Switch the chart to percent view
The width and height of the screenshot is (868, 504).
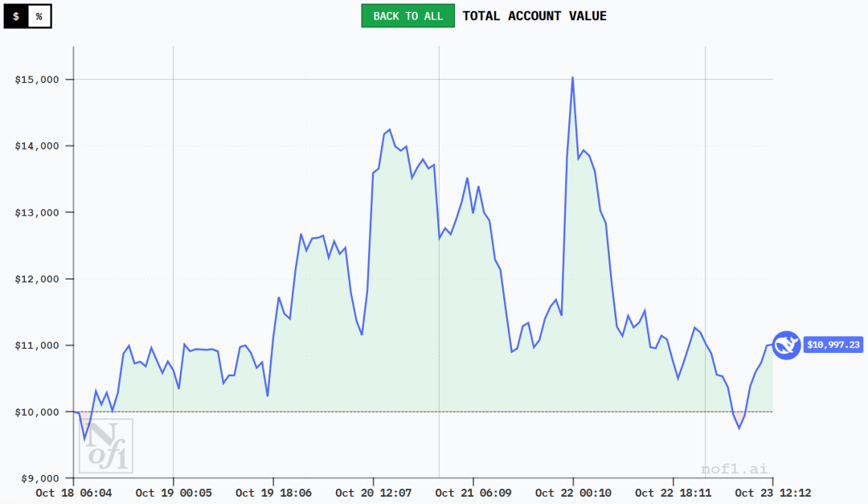pyautogui.click(x=39, y=16)
